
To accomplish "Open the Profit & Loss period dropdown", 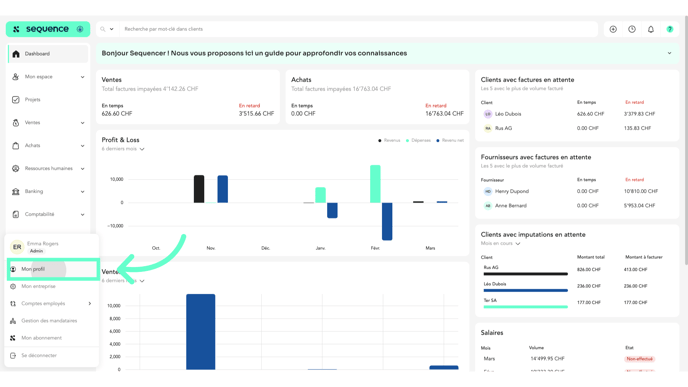I will (x=123, y=149).
